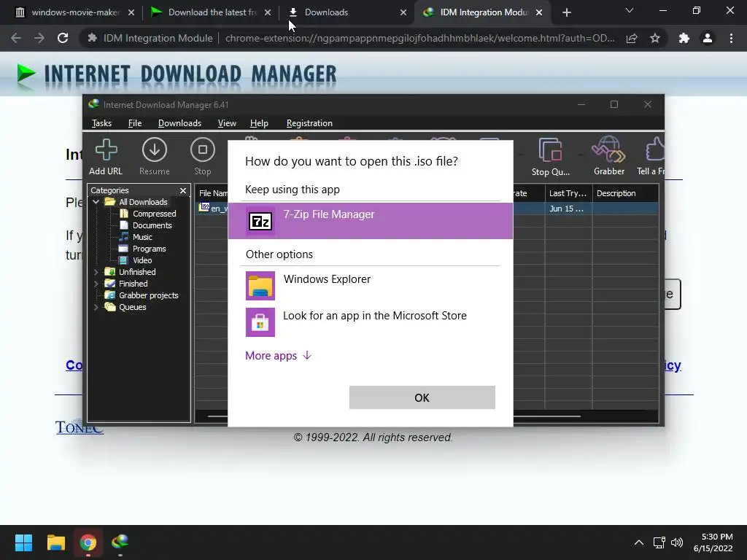Expand More apps list in dialog
Viewport: 747px width, 560px height.
278,356
